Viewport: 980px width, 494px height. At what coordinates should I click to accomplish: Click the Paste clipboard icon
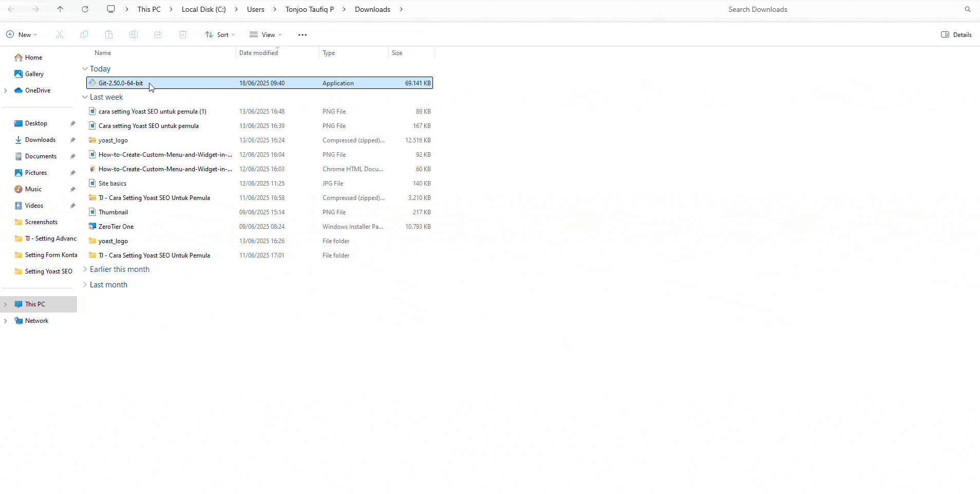click(x=109, y=34)
